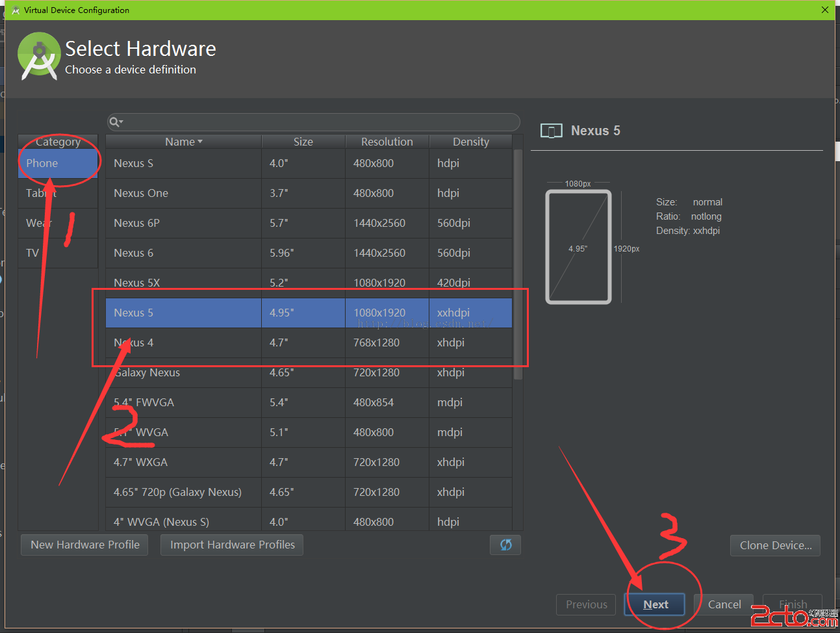Click the Nexus 5 device preview icon
The height and width of the screenshot is (633, 840).
pos(551,131)
